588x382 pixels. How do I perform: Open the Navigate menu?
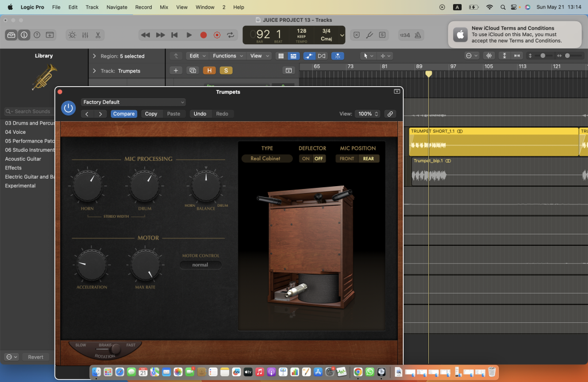click(117, 7)
